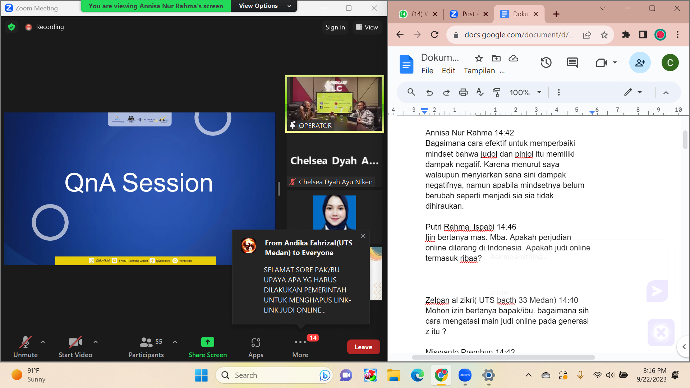
Task: Select paint format tool
Action: [x=496, y=92]
